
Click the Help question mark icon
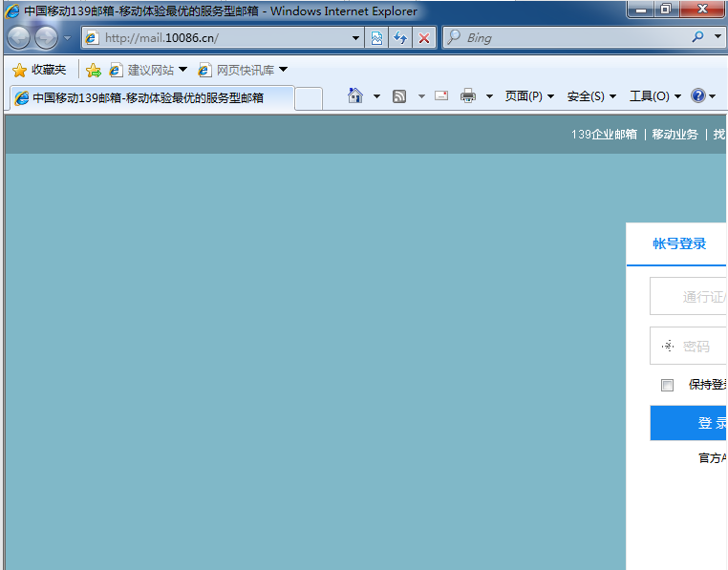coord(697,96)
